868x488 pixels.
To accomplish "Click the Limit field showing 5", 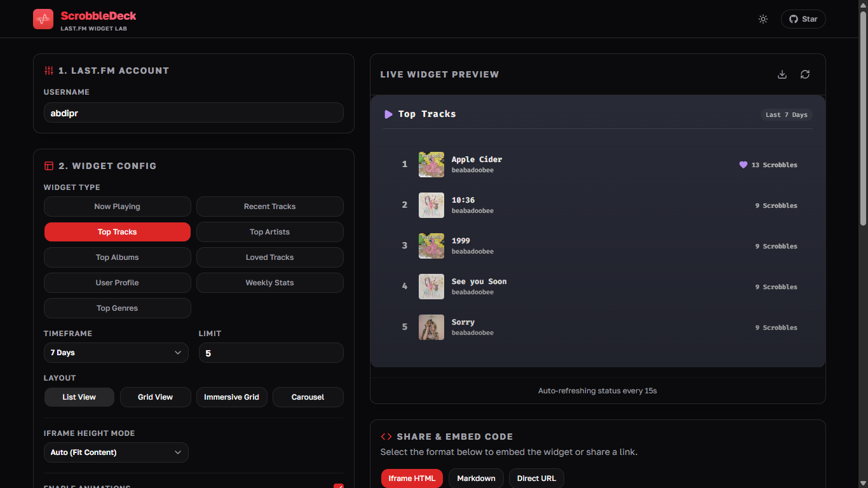I will 271,353.
